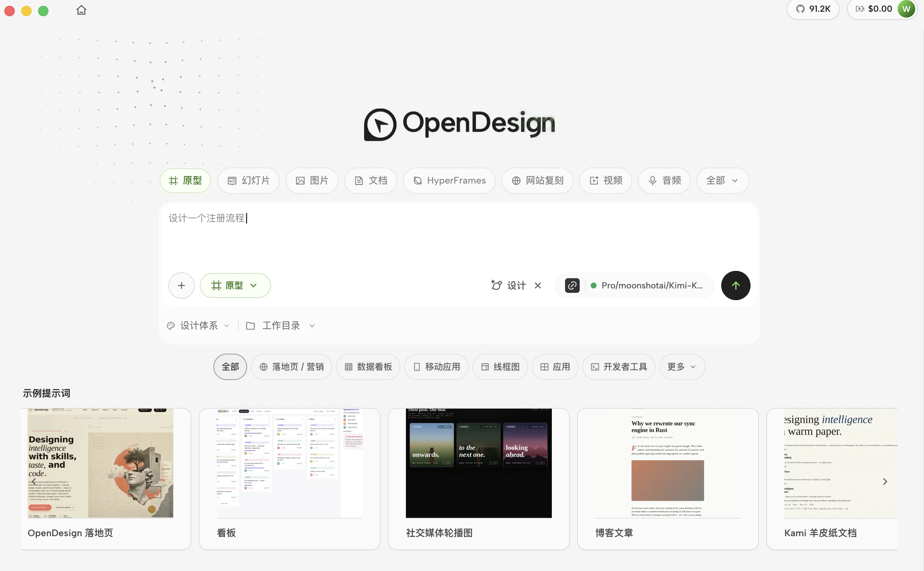
Task: Open the 社交媒体轮播图 example thumbnail
Action: [478, 463]
